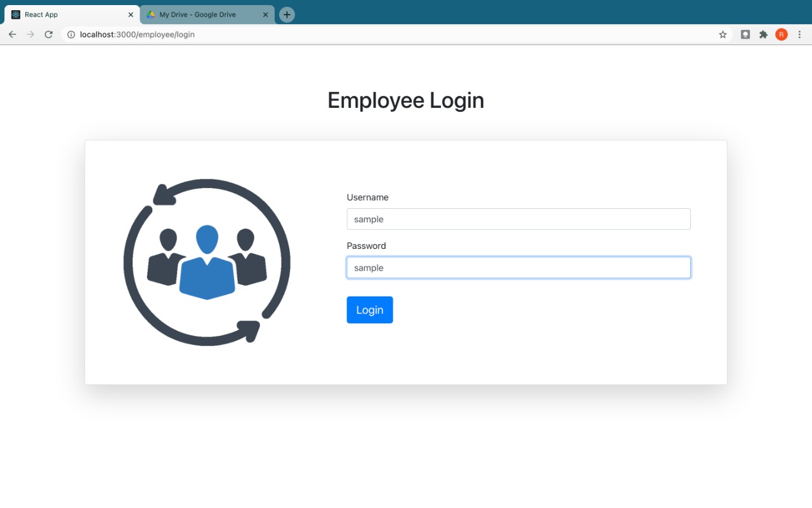
Task: Focus the Username input field
Action: pos(518,219)
